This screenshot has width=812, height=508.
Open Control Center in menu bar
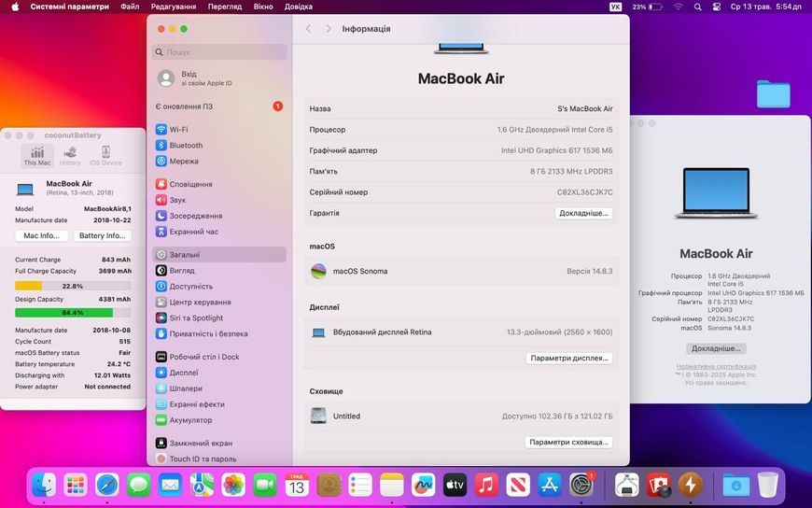click(x=717, y=7)
